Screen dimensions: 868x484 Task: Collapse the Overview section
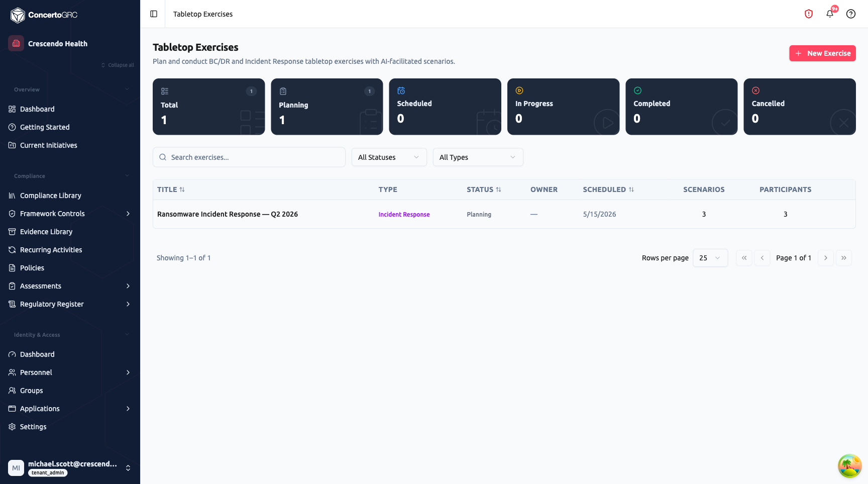[x=127, y=89]
